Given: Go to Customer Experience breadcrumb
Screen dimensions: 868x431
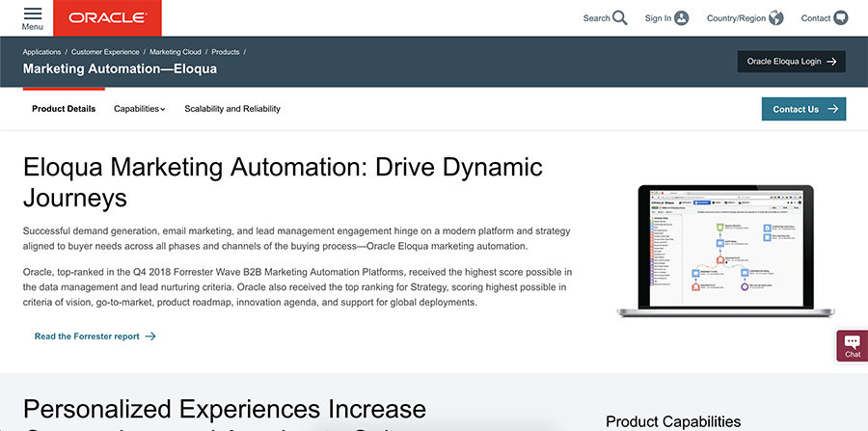Looking at the screenshot, I should click(105, 52).
